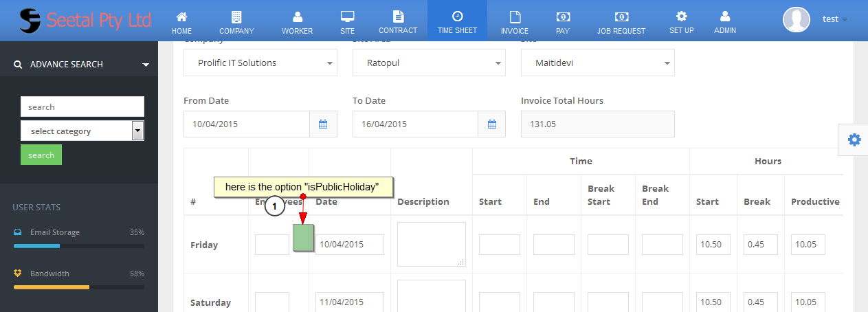This screenshot has width=868, height=312.
Task: Open the Company building icon
Action: (236, 17)
